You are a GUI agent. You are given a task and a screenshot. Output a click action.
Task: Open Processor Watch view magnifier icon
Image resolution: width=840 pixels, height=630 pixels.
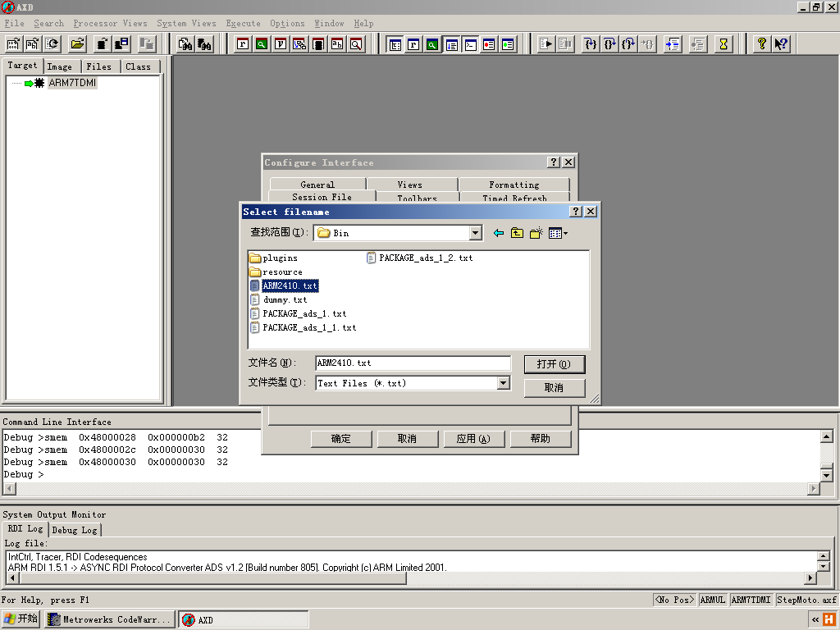click(x=262, y=44)
